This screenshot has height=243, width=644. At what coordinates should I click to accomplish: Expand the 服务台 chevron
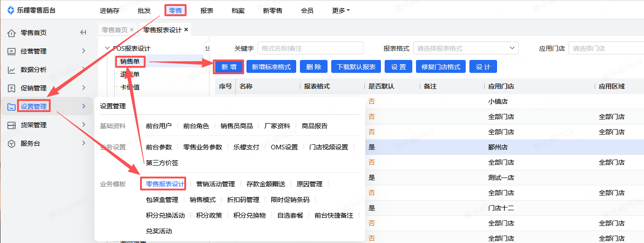(83, 143)
